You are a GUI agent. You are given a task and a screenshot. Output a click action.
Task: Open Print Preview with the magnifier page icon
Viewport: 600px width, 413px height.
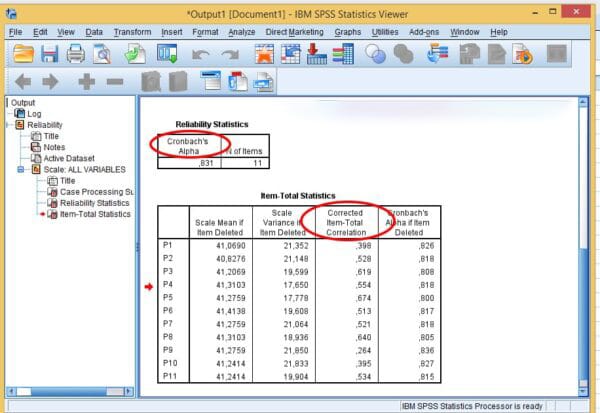[102, 54]
